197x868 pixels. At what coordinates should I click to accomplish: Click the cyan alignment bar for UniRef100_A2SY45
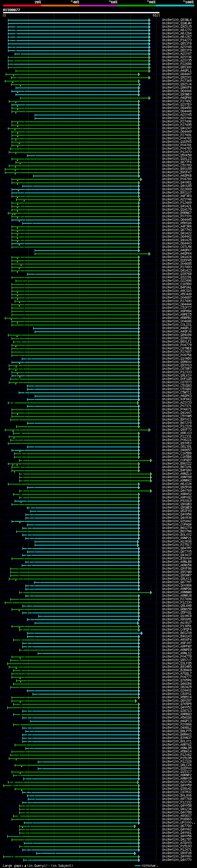87,115
